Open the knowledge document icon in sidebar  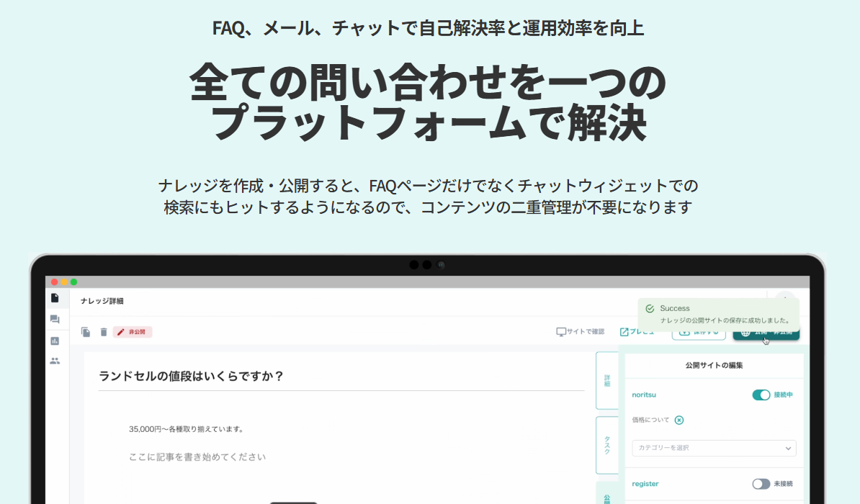click(x=55, y=298)
